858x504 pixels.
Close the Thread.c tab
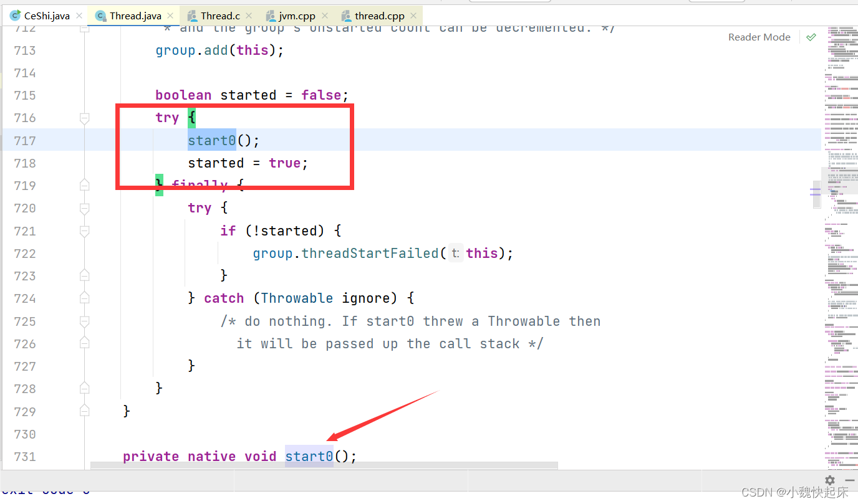tap(249, 16)
